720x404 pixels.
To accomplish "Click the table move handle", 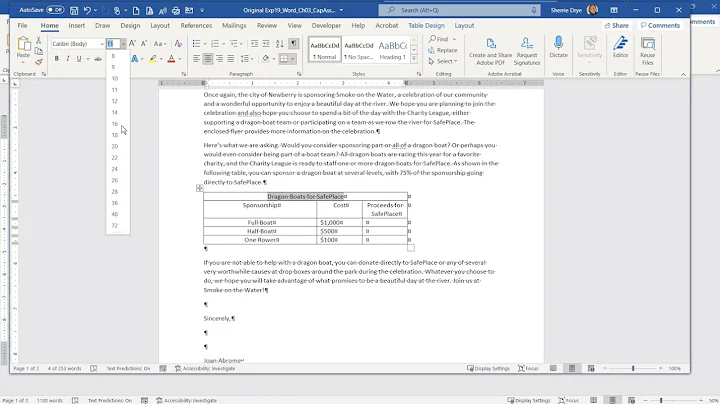I will click(199, 188).
